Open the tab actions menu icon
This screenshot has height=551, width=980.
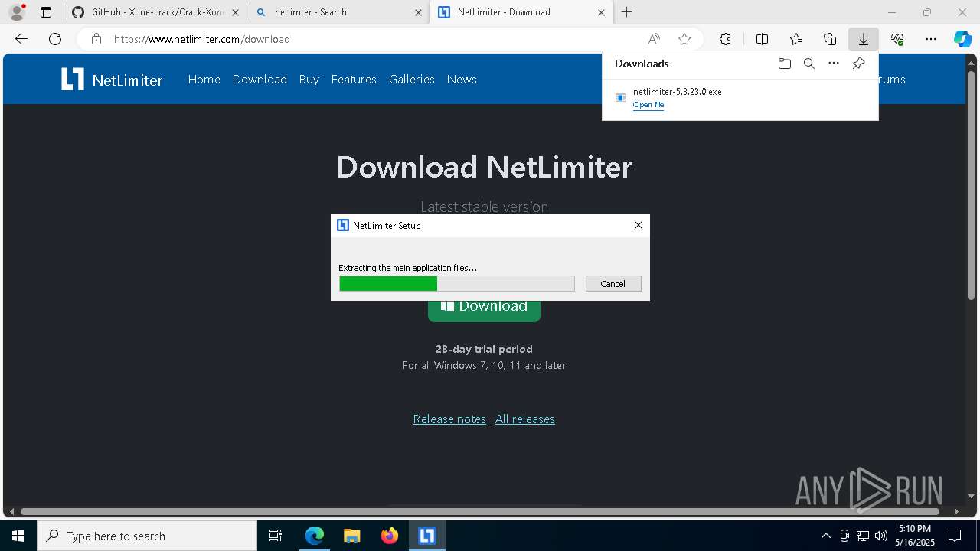pos(46,12)
